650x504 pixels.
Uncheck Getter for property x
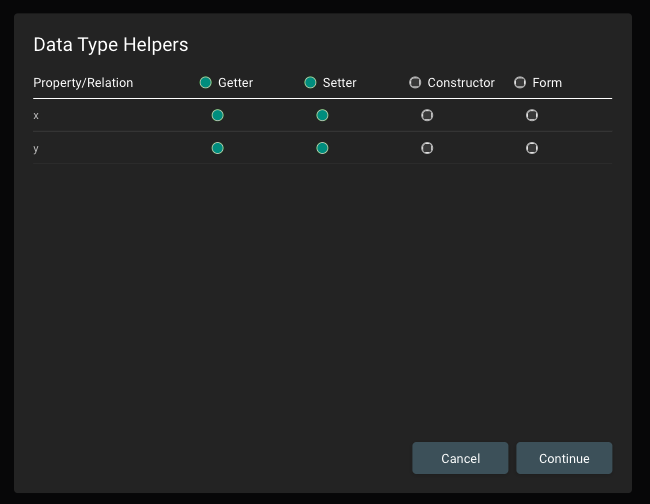[x=217, y=115]
